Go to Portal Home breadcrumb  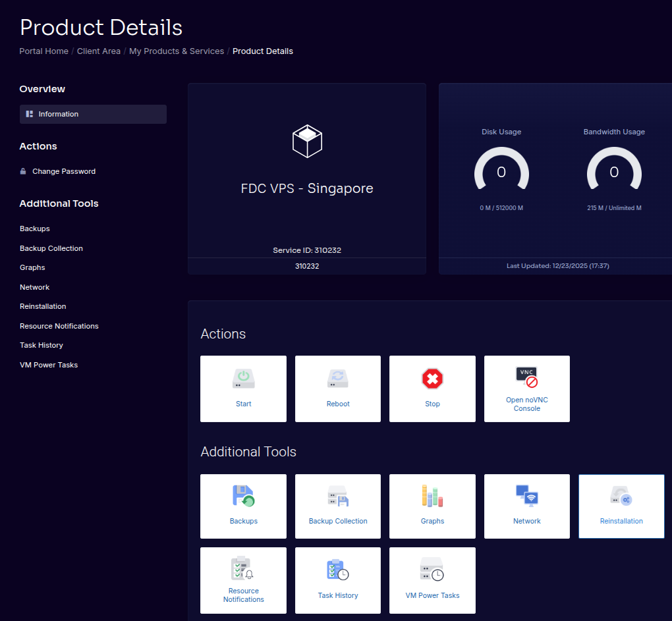coord(43,51)
